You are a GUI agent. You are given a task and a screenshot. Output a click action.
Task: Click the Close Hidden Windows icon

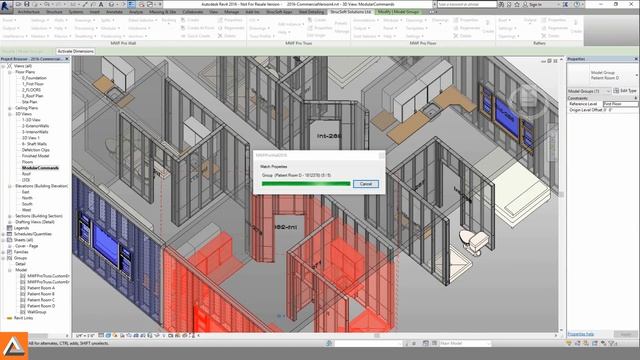point(141,4)
